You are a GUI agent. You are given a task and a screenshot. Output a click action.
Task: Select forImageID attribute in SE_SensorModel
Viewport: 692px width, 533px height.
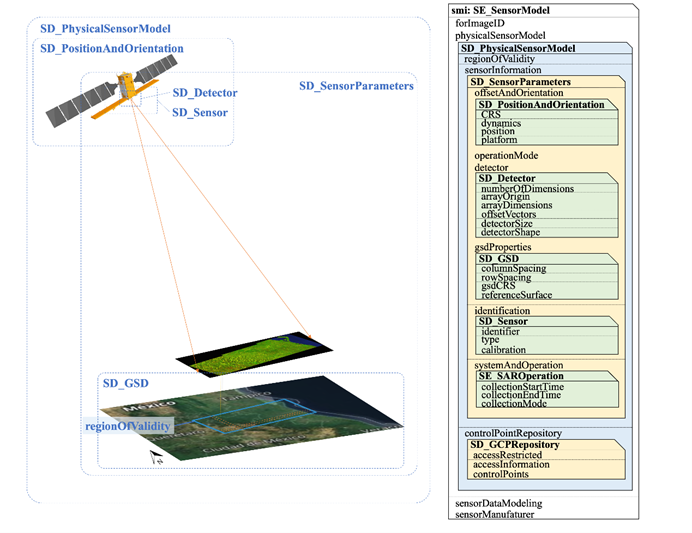481,22
